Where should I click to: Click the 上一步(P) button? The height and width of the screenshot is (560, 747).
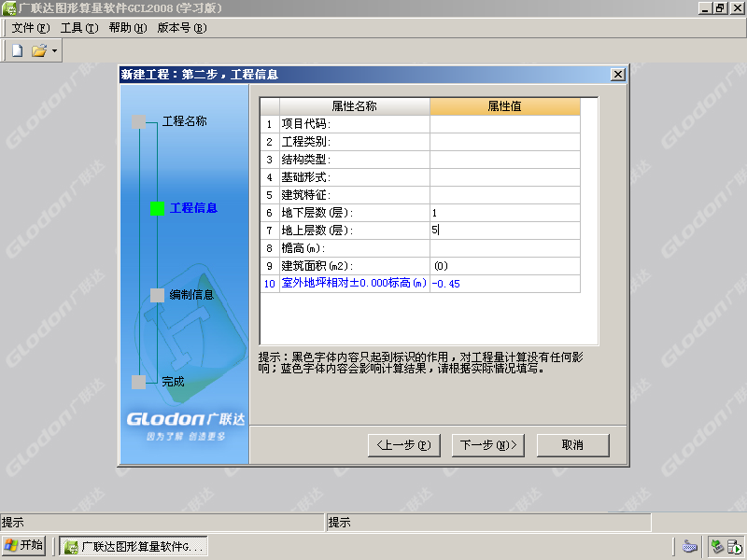point(404,445)
